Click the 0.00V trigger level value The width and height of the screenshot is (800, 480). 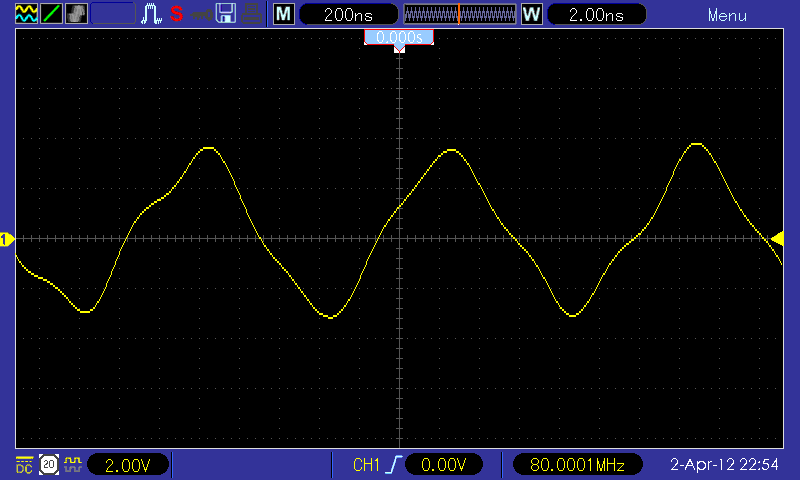tap(443, 465)
